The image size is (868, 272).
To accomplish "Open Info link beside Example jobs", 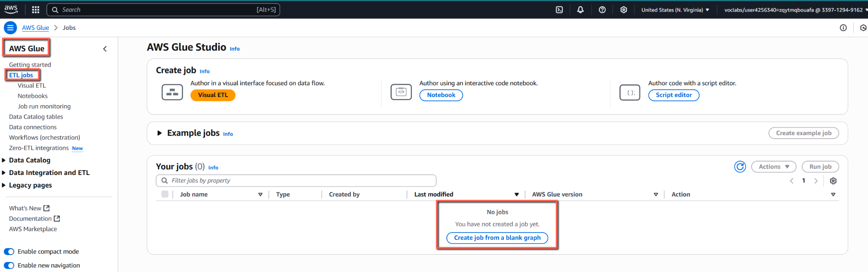I will (x=228, y=134).
